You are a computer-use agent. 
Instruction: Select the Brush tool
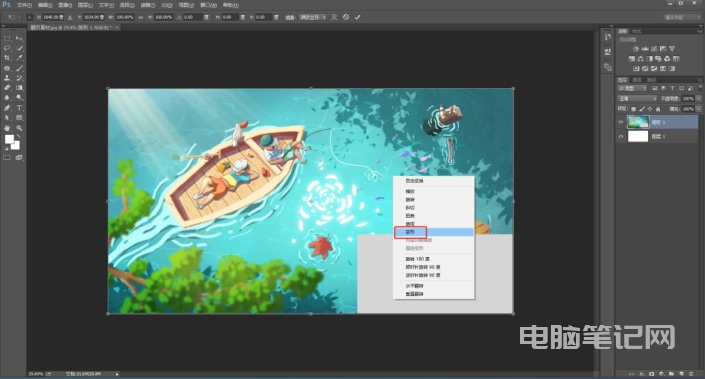tap(19, 68)
